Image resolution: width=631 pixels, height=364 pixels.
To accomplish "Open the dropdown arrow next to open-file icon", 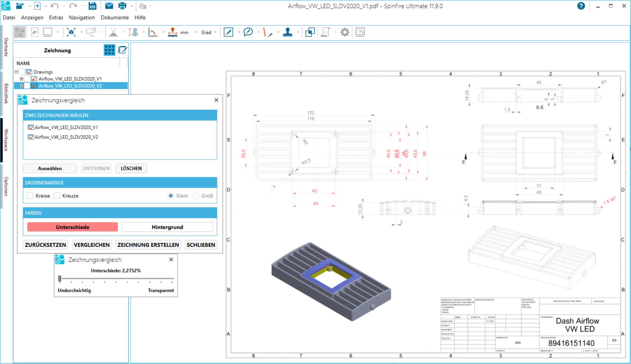I will pyautogui.click(x=29, y=6).
